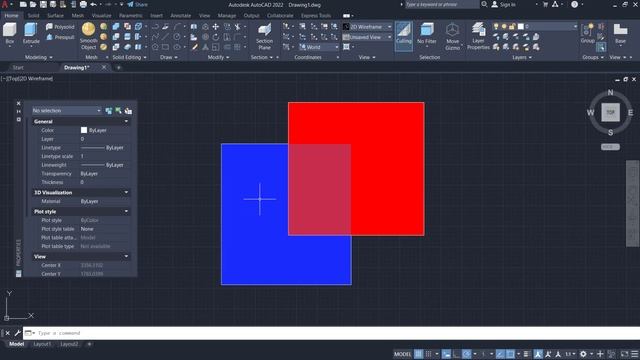Click the Quick Select icon in Properties palette
The width and height of the screenshot is (640, 360).
click(x=129, y=111)
